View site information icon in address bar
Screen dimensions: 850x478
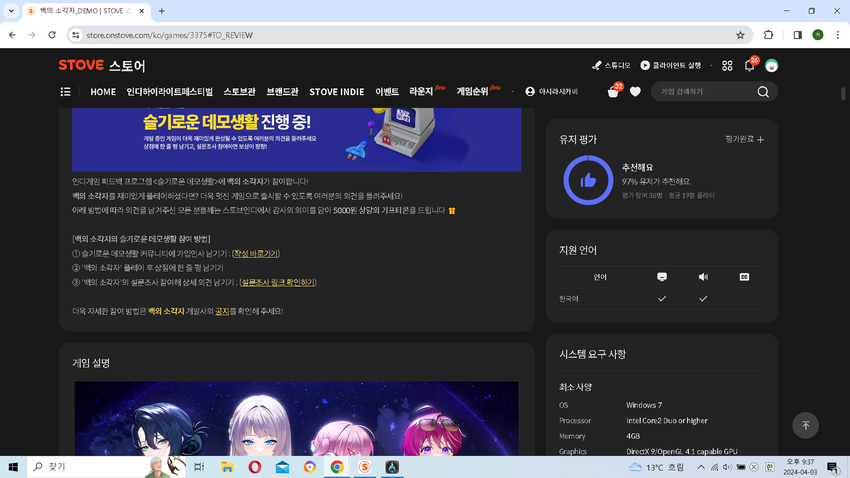pyautogui.click(x=76, y=35)
